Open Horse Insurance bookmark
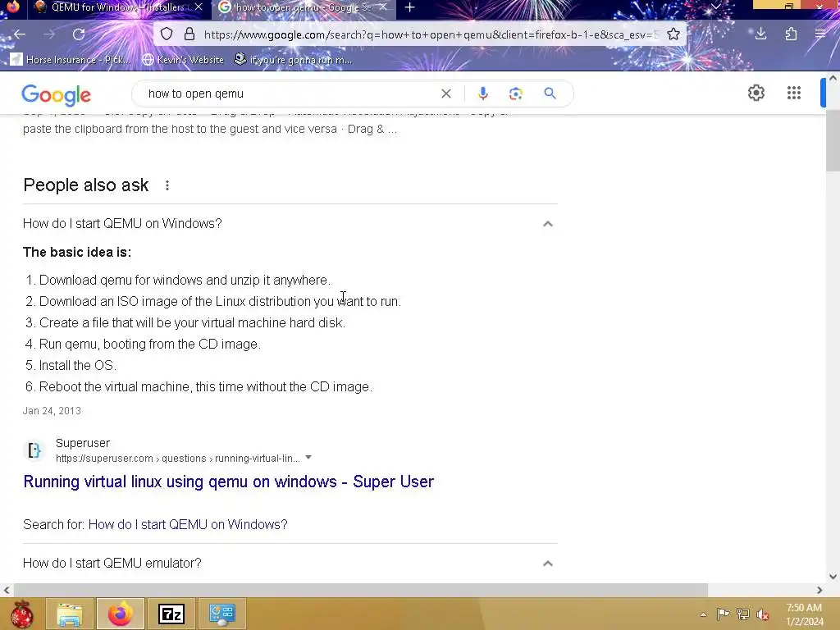 [x=71, y=59]
